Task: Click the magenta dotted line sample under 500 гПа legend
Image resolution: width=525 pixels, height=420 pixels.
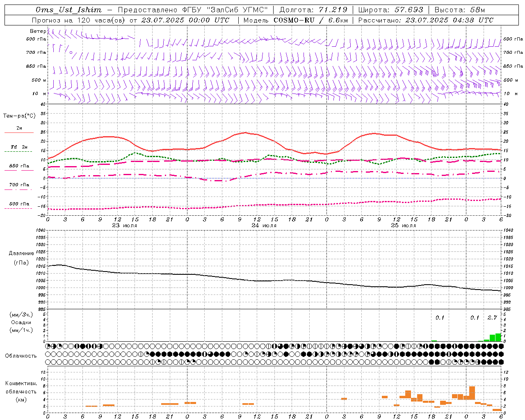Action: click(18, 208)
